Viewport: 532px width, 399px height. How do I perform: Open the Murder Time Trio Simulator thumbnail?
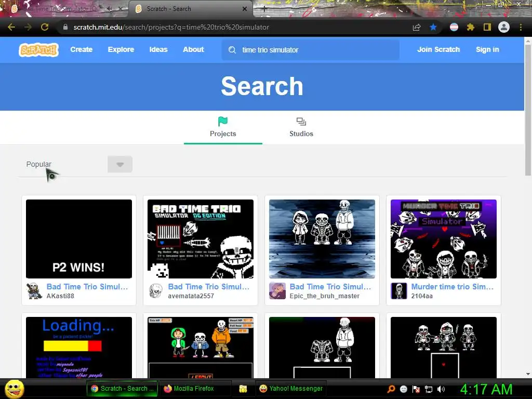(444, 239)
